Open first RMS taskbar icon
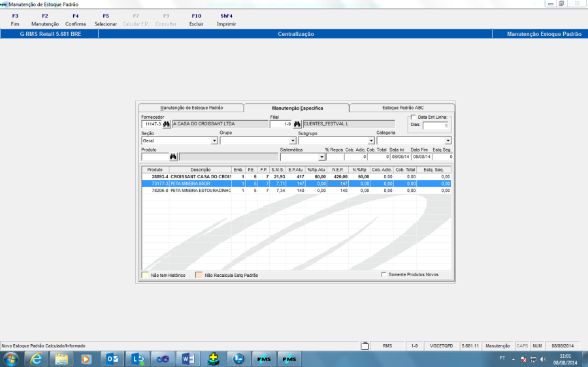This screenshot has width=588, height=367. point(264,359)
